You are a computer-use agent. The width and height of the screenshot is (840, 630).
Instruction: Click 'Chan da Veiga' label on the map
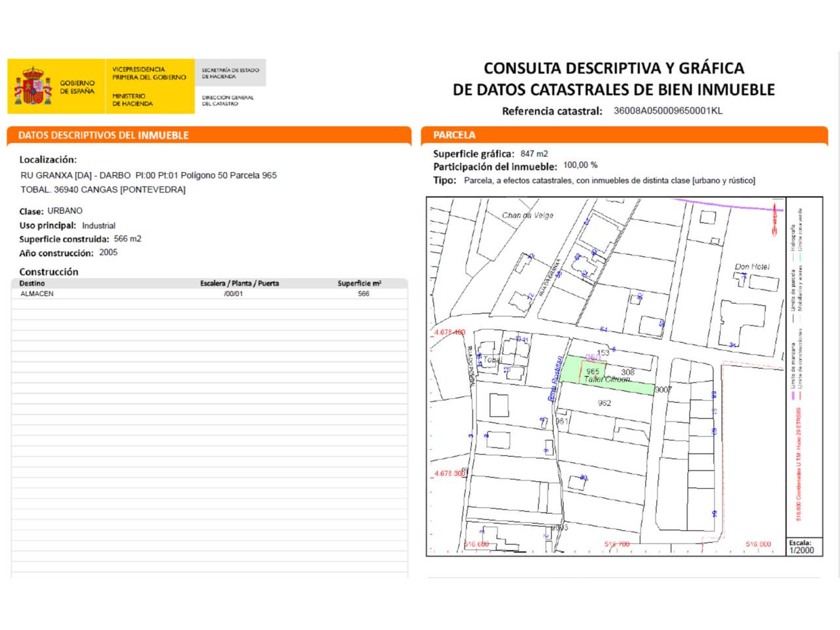coord(528,215)
